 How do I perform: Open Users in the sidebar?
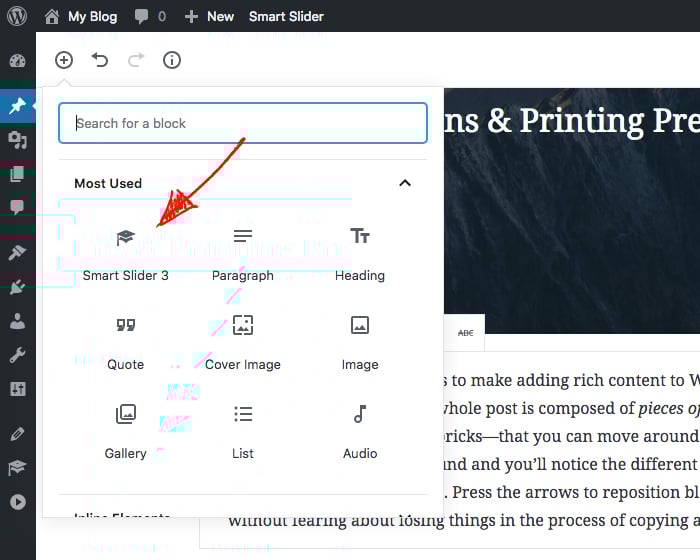pos(17,321)
